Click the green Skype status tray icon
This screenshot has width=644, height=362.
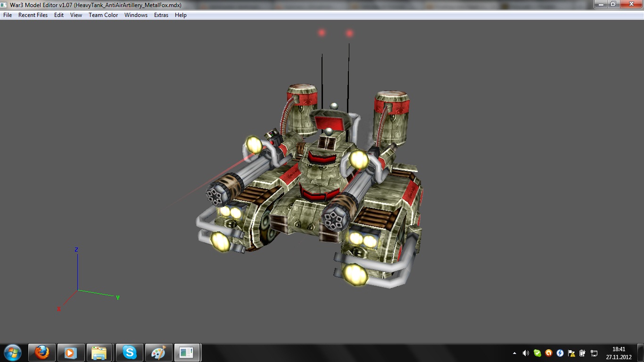point(537,353)
